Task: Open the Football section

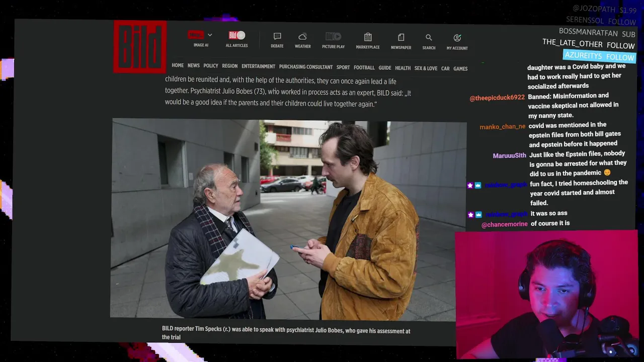Action: coord(364,67)
